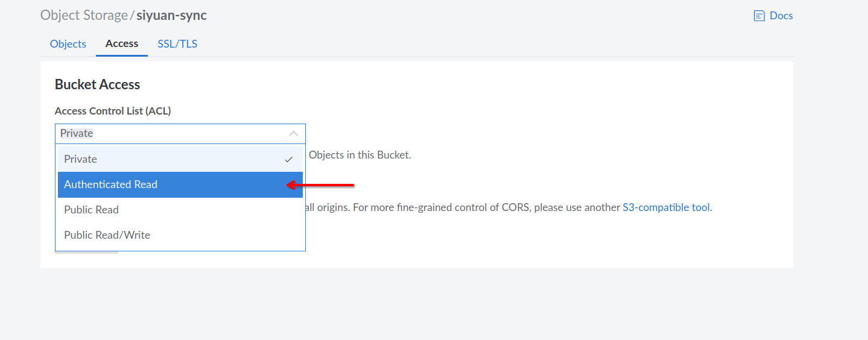Select the Access tab

tap(122, 44)
